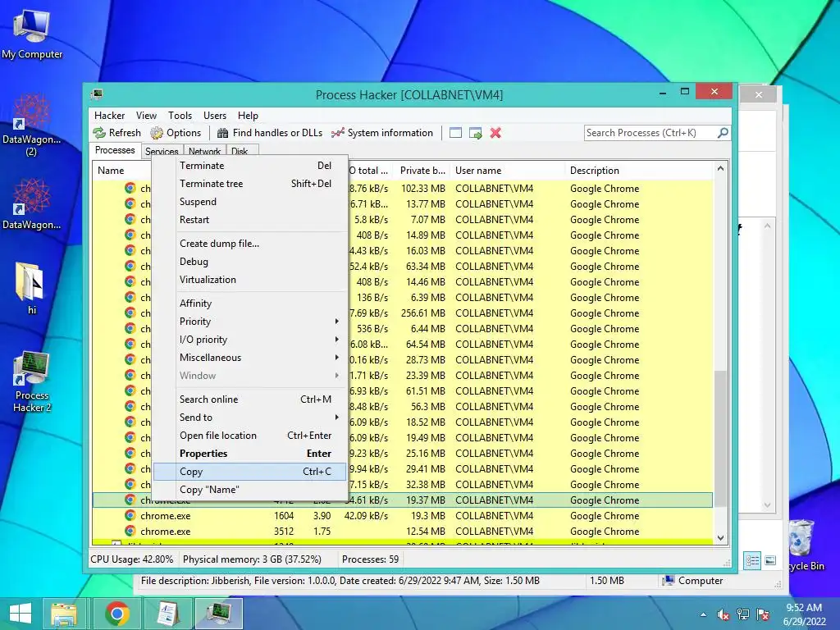Select Terminate in context menu

tap(250, 166)
